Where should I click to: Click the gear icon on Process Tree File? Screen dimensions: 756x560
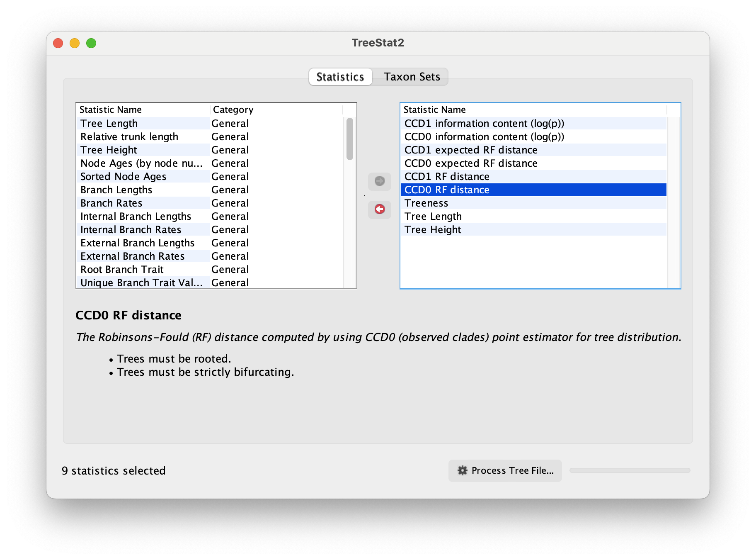tap(462, 470)
